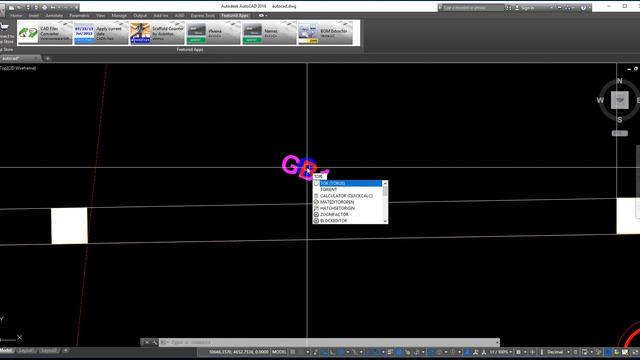Image resolution: width=640 pixels, height=360 pixels.
Task: Open the CAD Files Converter app
Action: [x=45, y=33]
